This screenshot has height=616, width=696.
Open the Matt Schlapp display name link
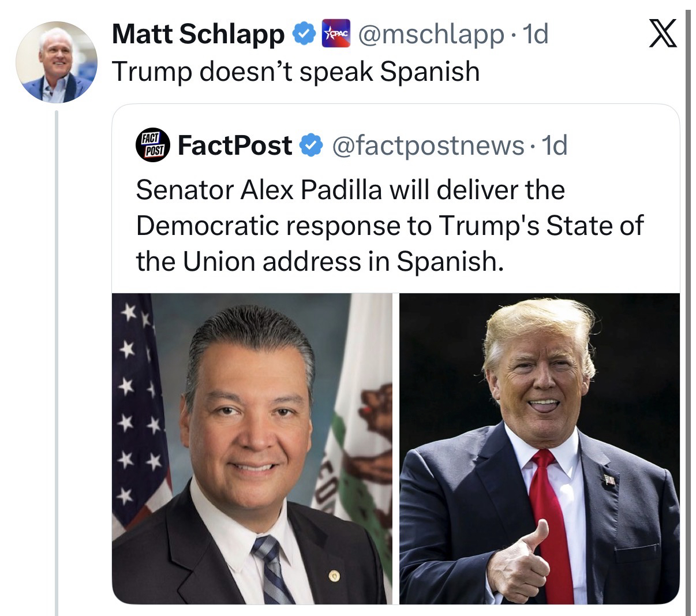pyautogui.click(x=198, y=35)
